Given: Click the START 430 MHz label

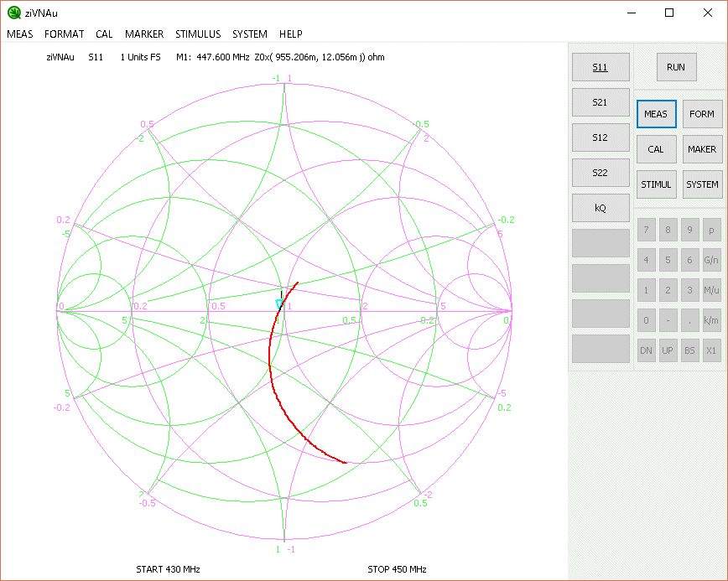Looking at the screenshot, I should pos(168,569).
